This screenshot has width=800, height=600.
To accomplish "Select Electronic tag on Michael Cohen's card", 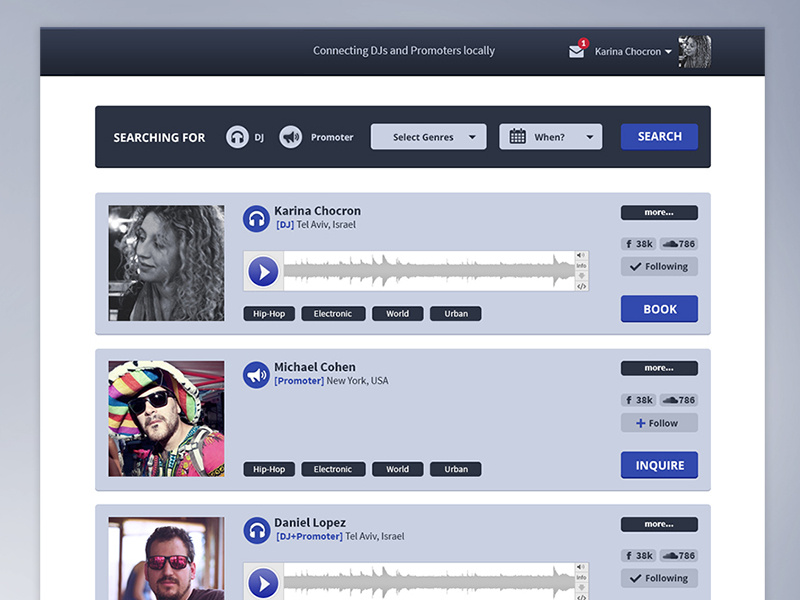I will [333, 469].
